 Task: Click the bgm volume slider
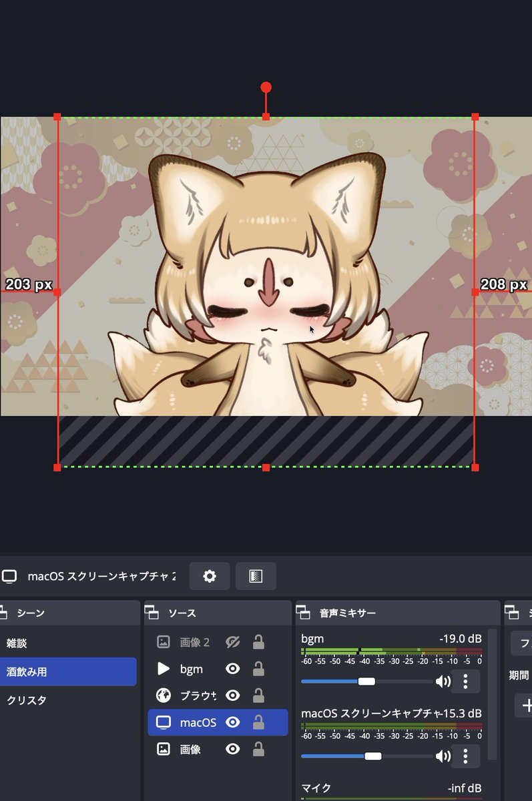click(x=366, y=682)
